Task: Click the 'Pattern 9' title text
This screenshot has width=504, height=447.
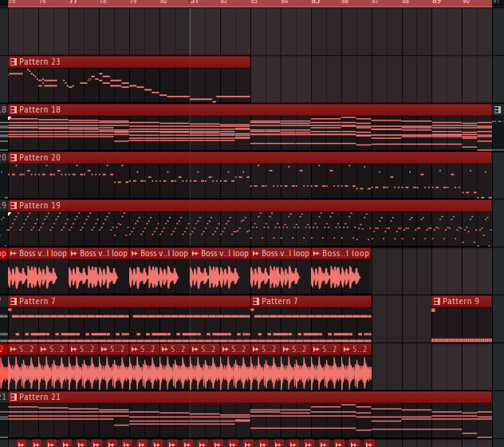Action: pos(461,301)
